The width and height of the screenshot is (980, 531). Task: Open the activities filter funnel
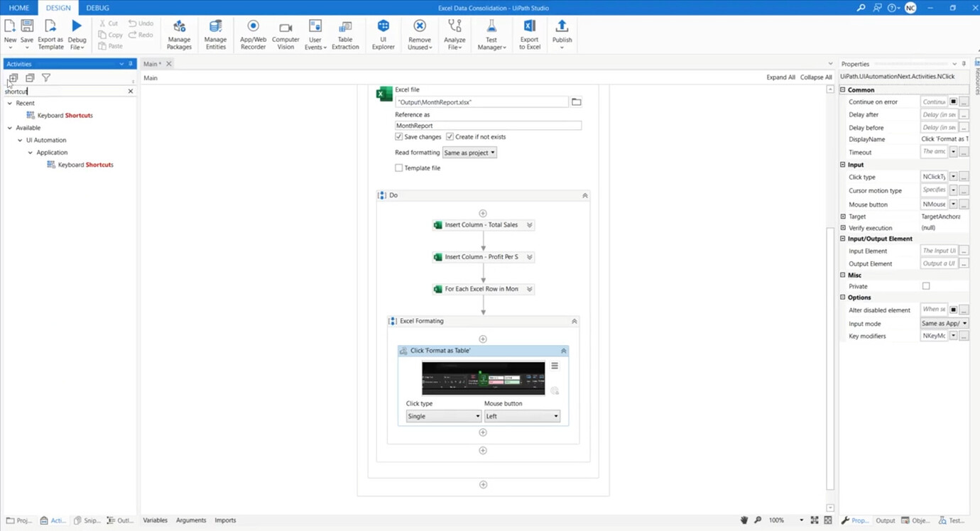45,77
